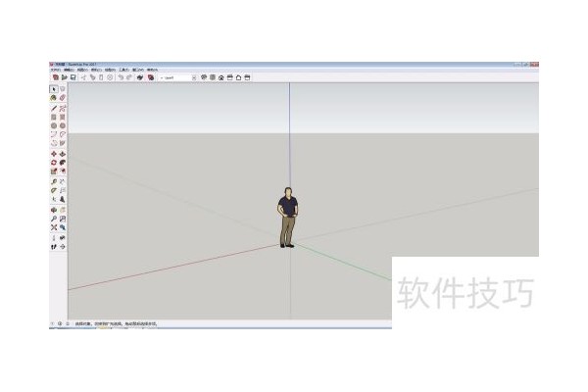Click the Cut scissors toolbar icon
Screen dimensions: 588x392
[x=83, y=77]
